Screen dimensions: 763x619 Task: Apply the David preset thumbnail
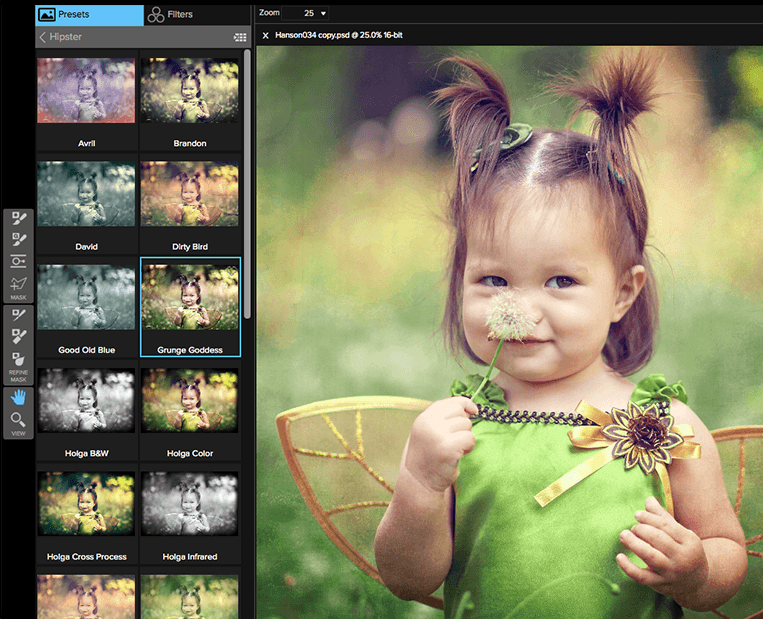[x=86, y=194]
